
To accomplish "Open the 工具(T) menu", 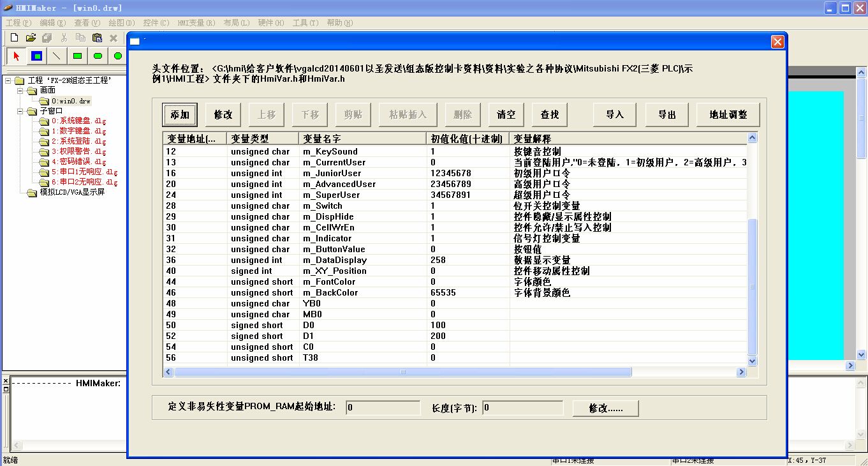I will pyautogui.click(x=305, y=23).
